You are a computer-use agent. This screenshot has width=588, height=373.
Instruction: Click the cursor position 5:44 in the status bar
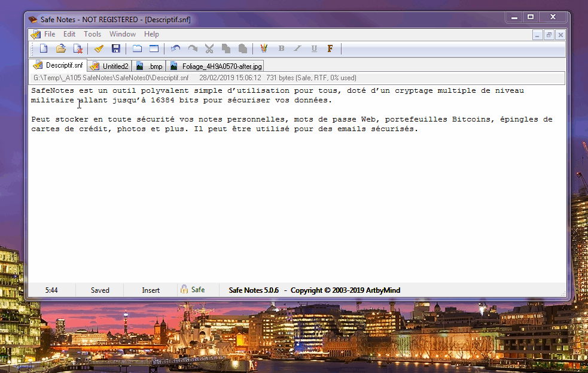point(51,290)
